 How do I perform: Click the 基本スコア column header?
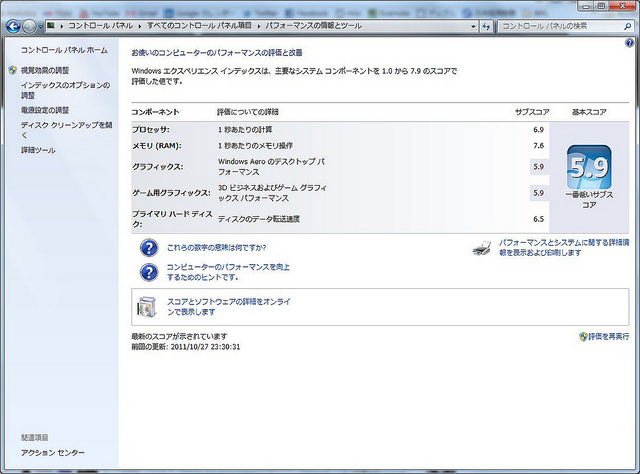tap(589, 112)
